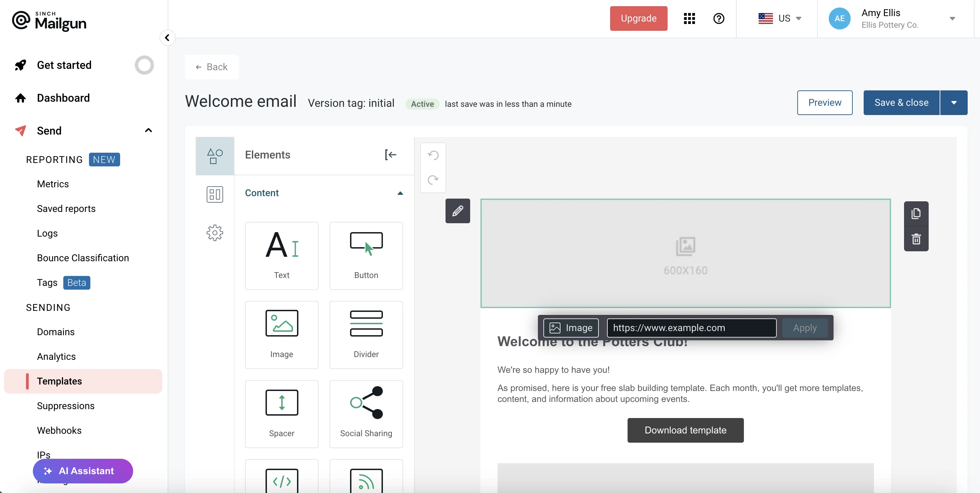
Task: Open the apps grid icon in header
Action: point(689,18)
